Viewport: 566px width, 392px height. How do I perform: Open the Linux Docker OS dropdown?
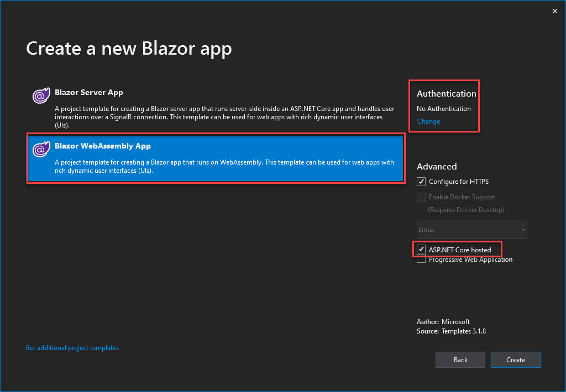pyautogui.click(x=471, y=229)
